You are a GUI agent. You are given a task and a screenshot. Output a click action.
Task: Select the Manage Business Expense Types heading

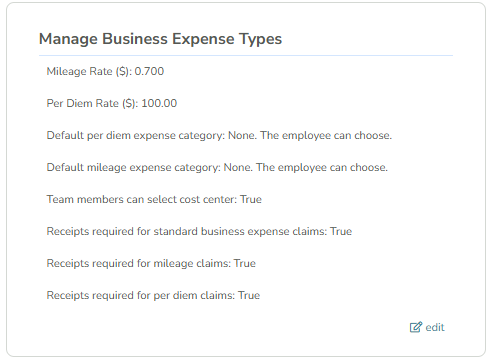tap(160, 39)
